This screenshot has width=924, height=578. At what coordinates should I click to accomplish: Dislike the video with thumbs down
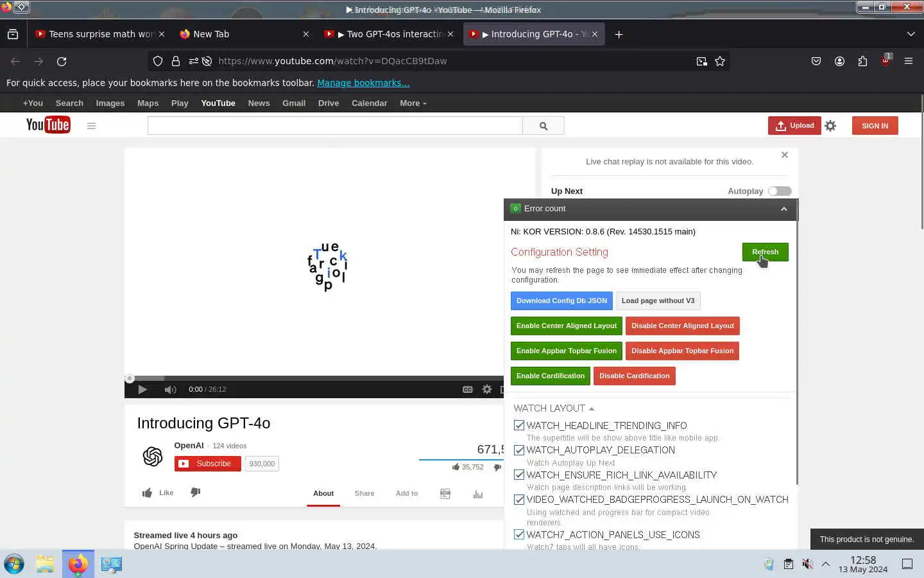coord(196,492)
